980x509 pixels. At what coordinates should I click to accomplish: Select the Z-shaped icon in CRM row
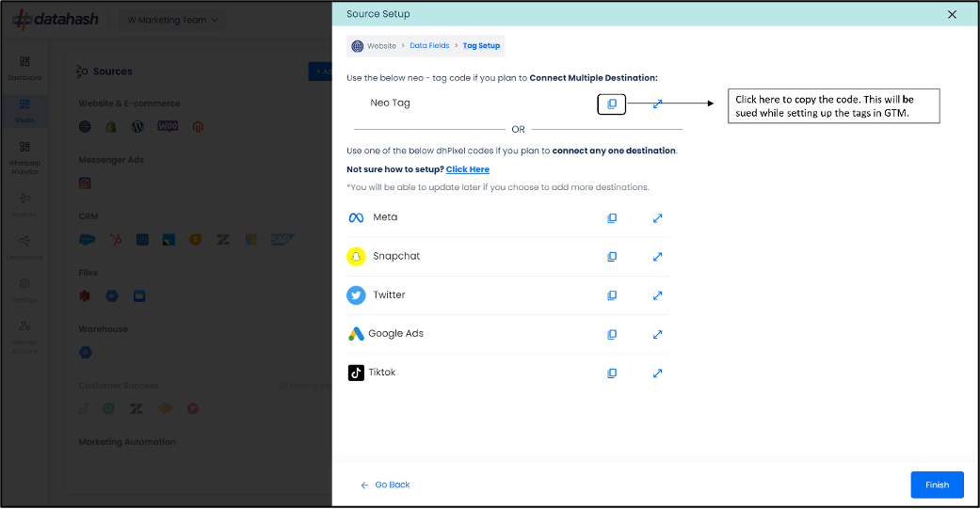pyautogui.click(x=223, y=239)
